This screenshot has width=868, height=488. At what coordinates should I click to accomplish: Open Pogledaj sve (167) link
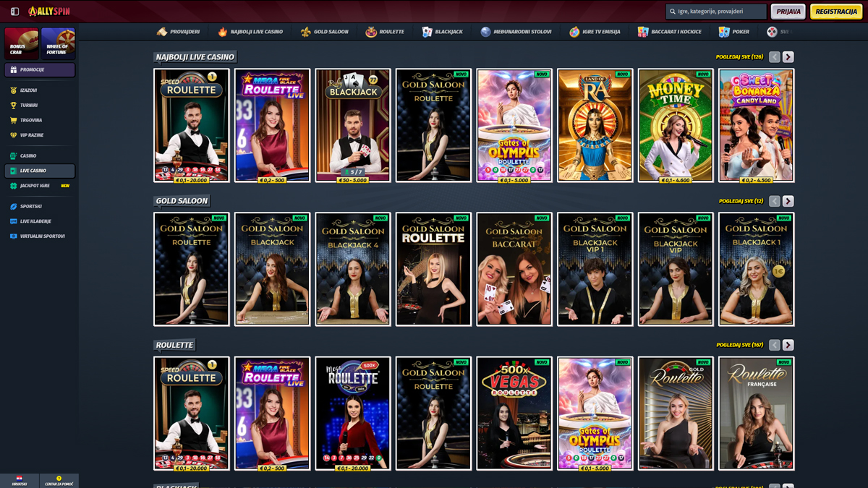[x=739, y=345]
